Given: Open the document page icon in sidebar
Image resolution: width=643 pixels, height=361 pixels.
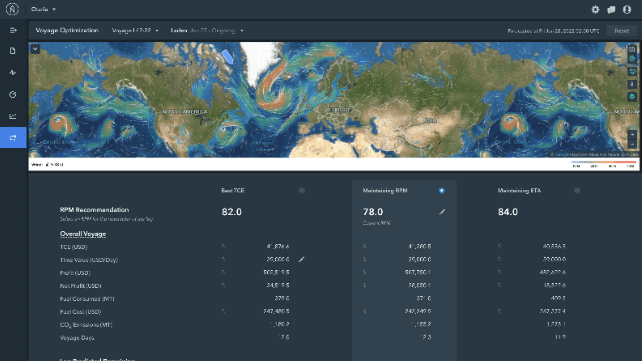Looking at the screenshot, I should tap(13, 51).
